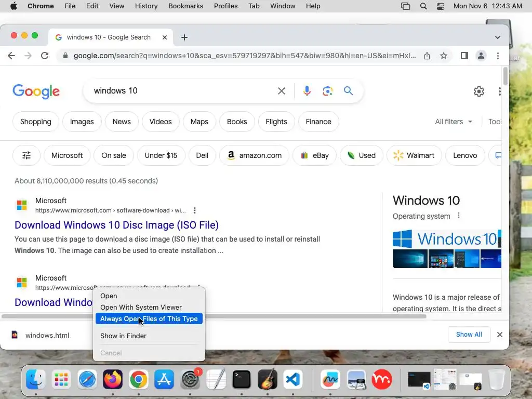Screen dimensions: 532x399
Task: Close the downloads bar
Action: click(x=499, y=335)
